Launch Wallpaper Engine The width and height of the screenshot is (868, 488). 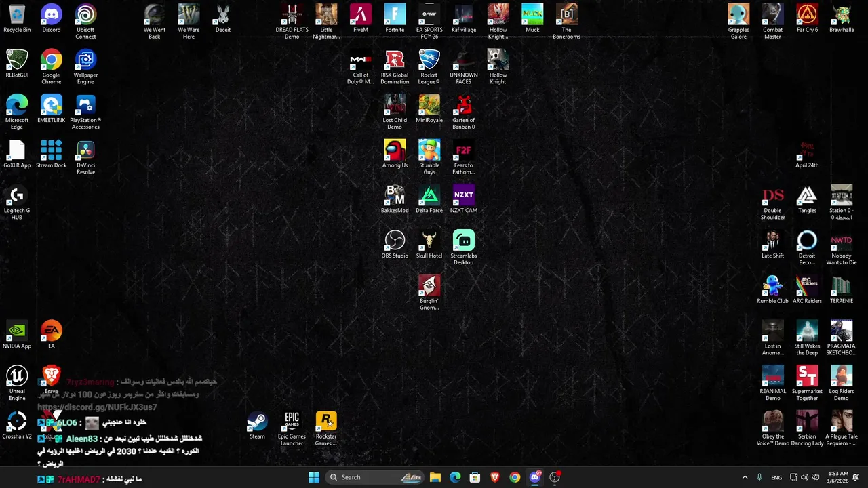(x=85, y=67)
